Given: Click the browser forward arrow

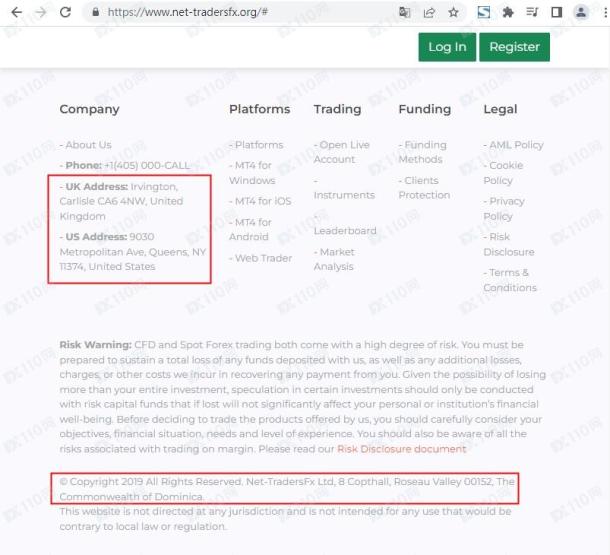Looking at the screenshot, I should (x=41, y=12).
